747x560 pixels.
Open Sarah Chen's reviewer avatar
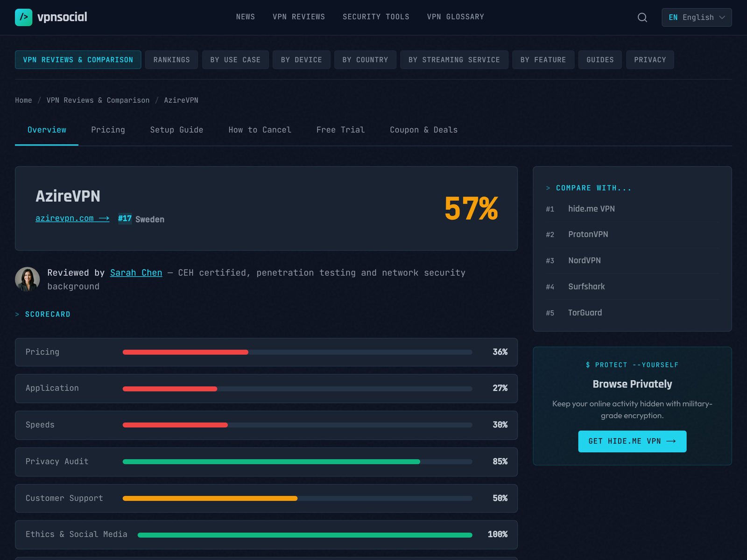click(x=27, y=279)
